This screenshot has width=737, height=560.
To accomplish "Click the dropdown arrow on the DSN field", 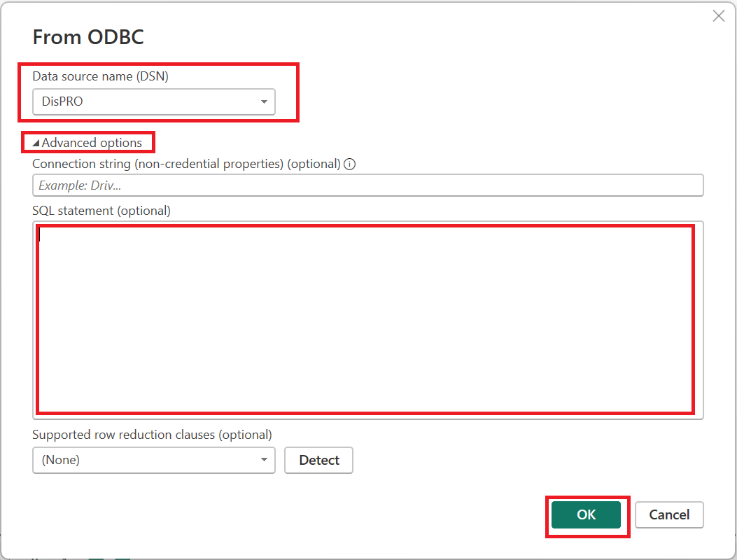I will (x=265, y=101).
